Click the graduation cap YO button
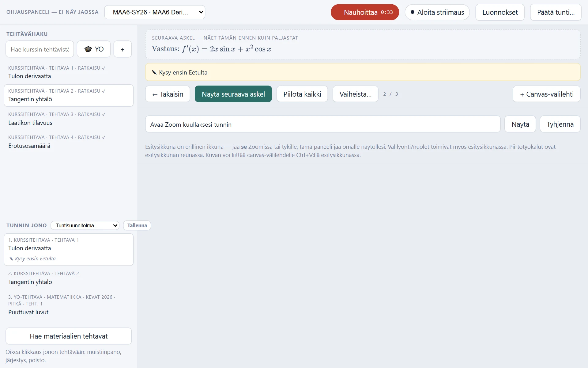The width and height of the screenshot is (588, 368). 94,49
